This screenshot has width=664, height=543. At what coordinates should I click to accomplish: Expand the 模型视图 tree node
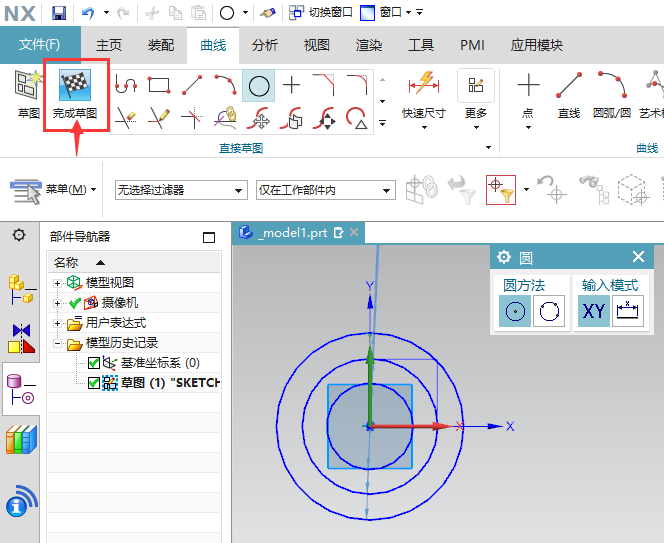coord(57,283)
